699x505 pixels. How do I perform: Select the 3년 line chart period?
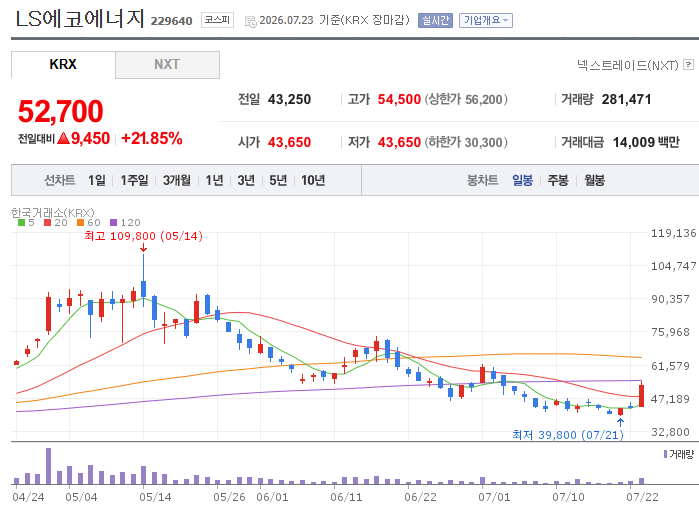coord(246,180)
